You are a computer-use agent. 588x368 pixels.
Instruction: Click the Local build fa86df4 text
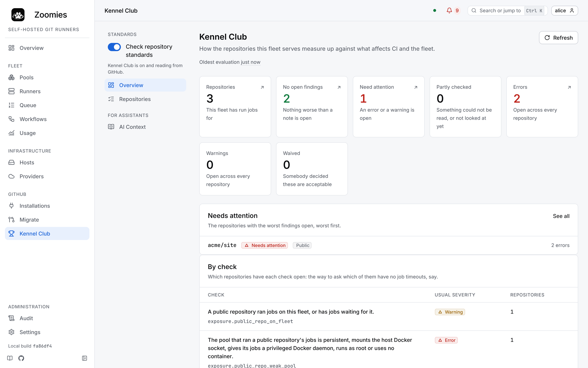point(30,346)
